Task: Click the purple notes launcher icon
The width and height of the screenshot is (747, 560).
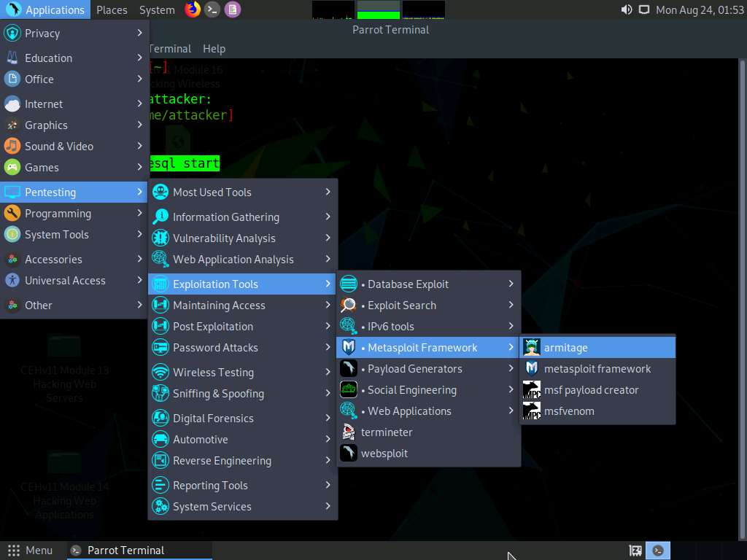Action: pos(233,9)
